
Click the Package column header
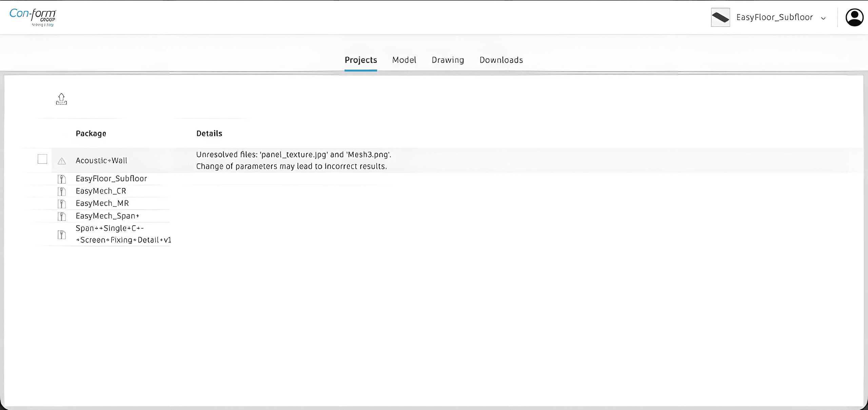(x=91, y=134)
